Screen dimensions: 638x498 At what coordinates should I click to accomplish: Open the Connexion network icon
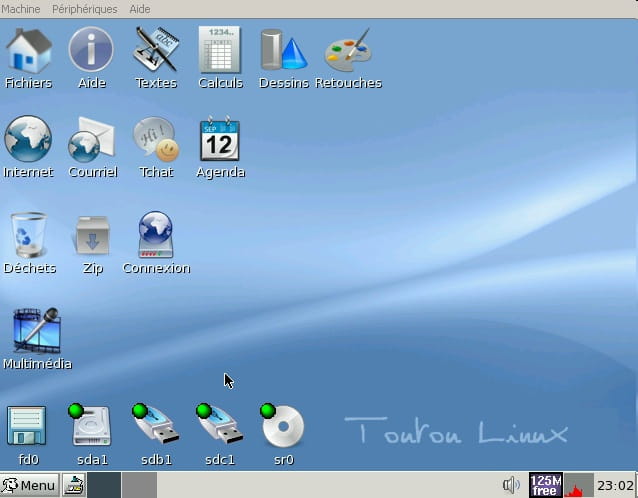coord(156,235)
